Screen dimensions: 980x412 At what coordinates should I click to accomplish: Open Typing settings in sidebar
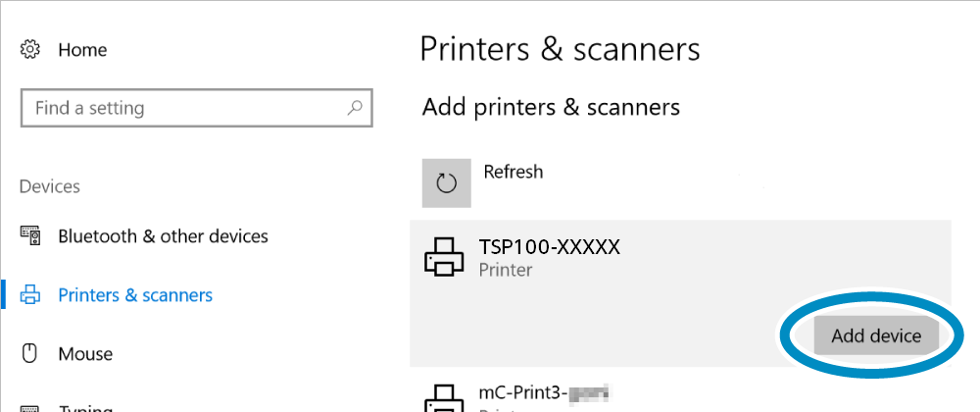point(85,408)
